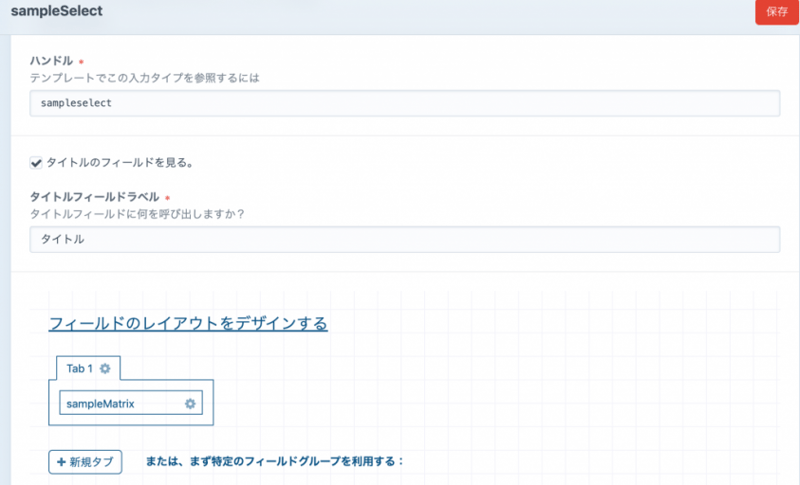Image resolution: width=800 pixels, height=485 pixels.
Task: Click the タイトルフィールドラベル field label
Action: 95,197
